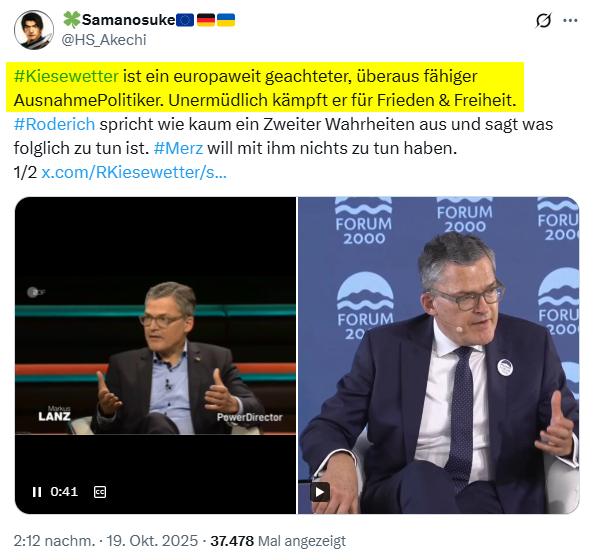
Task: Click the @HS_Akechi handle
Action: tap(104, 40)
